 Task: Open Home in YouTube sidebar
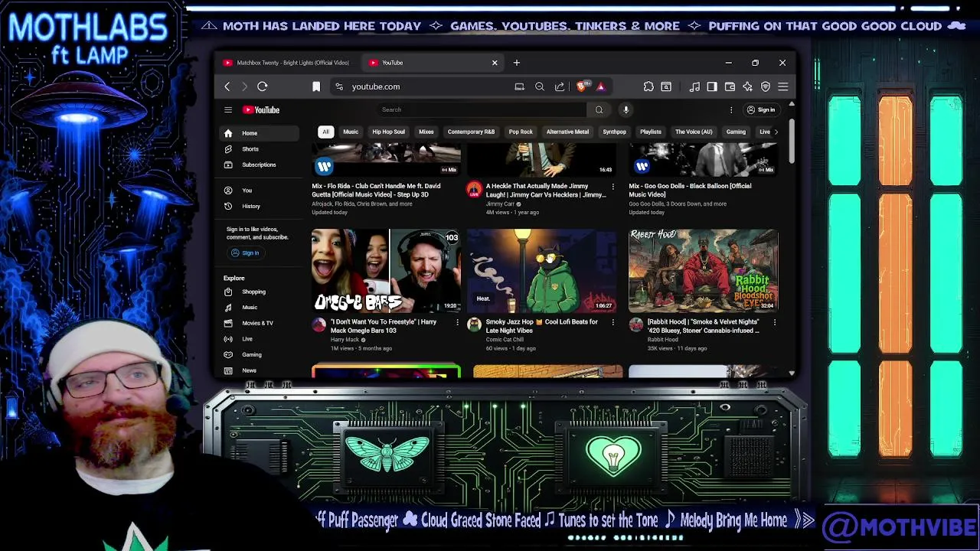259,133
